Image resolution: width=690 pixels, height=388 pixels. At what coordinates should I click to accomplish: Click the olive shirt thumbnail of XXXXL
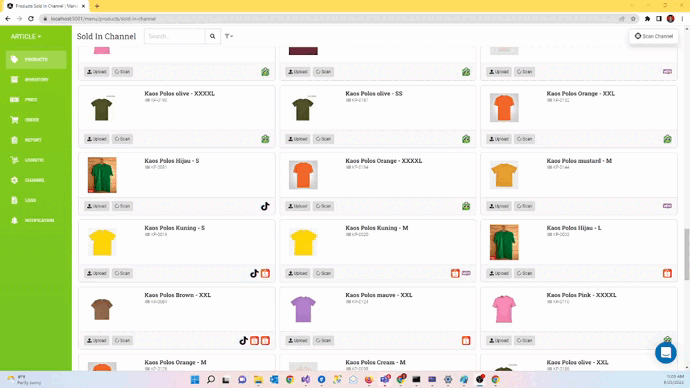[102, 108]
